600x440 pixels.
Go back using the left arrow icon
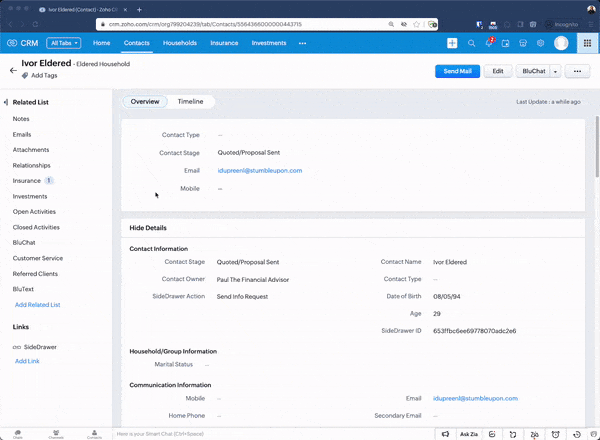pos(13,71)
